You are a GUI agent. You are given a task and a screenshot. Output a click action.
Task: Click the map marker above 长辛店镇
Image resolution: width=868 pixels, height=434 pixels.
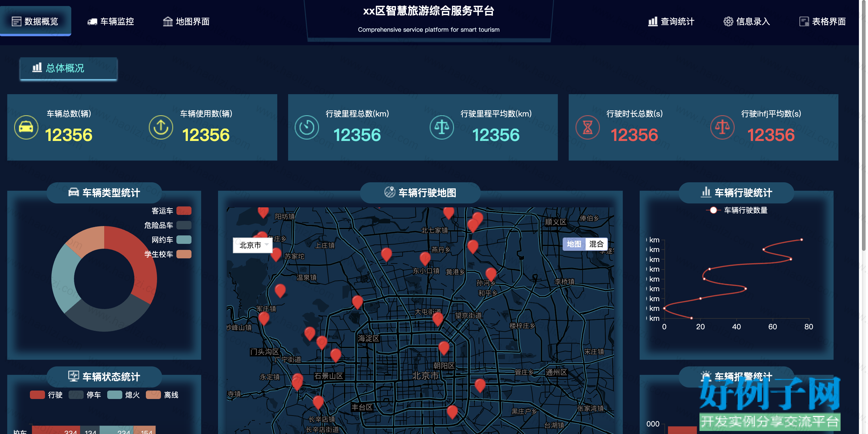[x=318, y=402]
